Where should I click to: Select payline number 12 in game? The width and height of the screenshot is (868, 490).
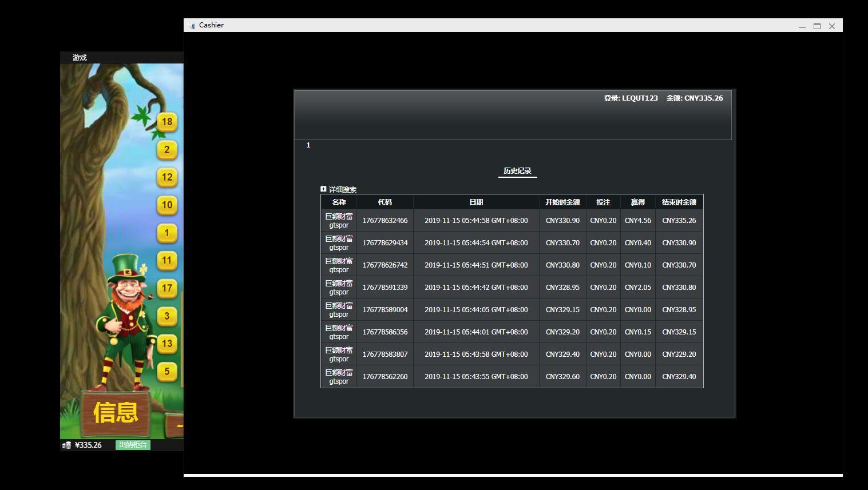[167, 177]
